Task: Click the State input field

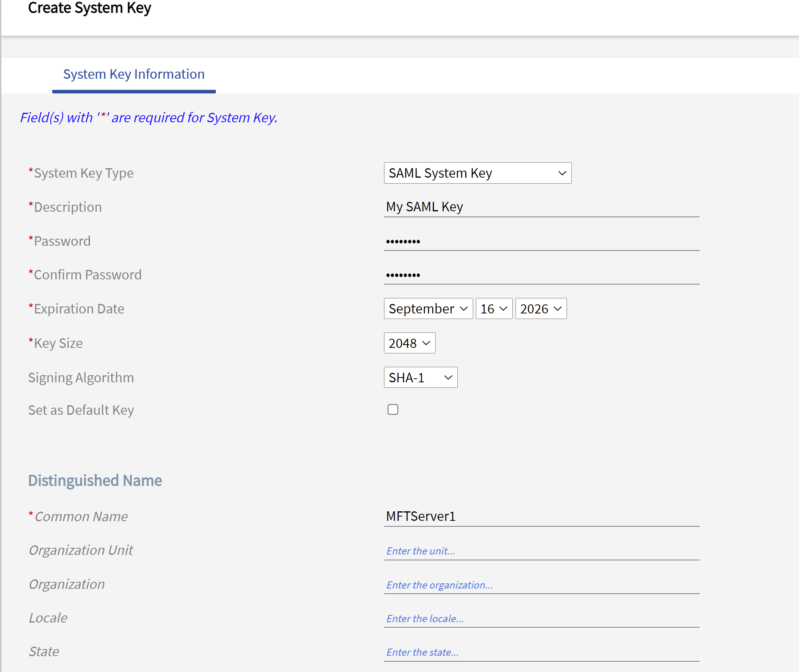Action: click(541, 652)
